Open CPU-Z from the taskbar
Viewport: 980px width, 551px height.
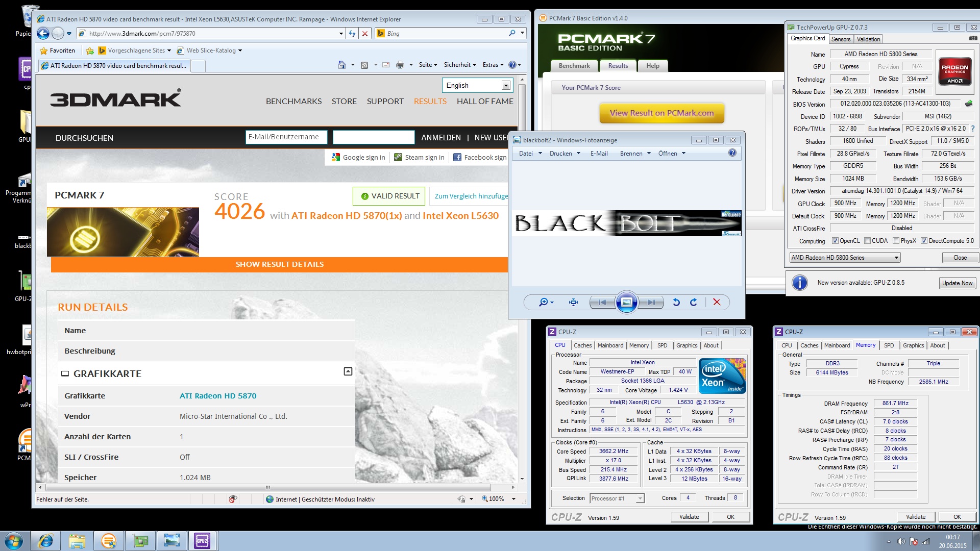point(202,541)
